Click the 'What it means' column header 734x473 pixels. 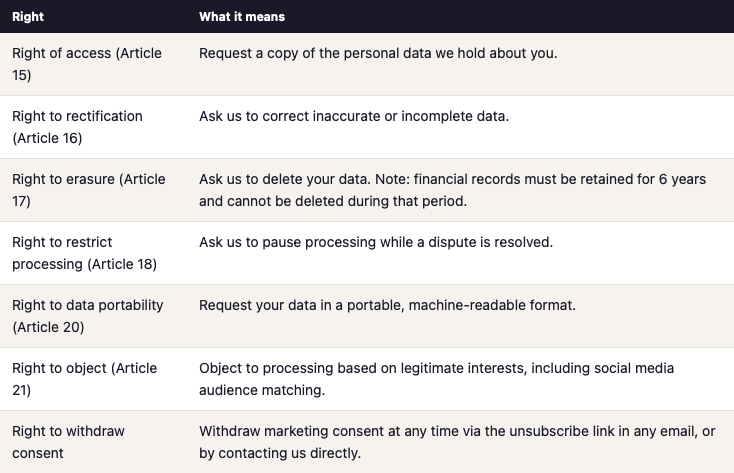coord(242,17)
